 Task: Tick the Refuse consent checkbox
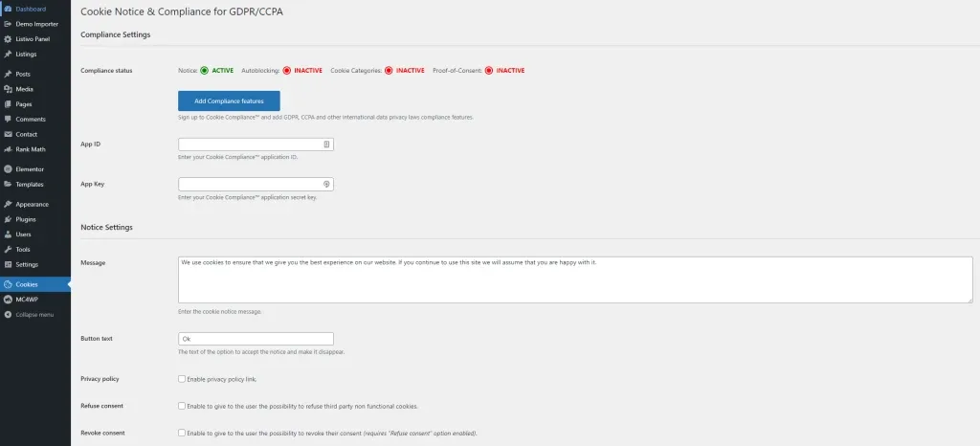182,406
